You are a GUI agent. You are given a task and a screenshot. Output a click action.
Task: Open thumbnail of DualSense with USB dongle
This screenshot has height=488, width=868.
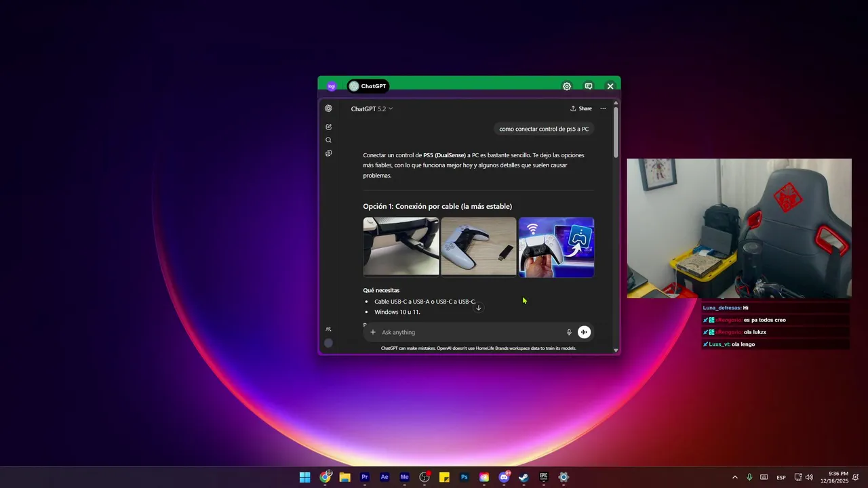pyautogui.click(x=479, y=247)
